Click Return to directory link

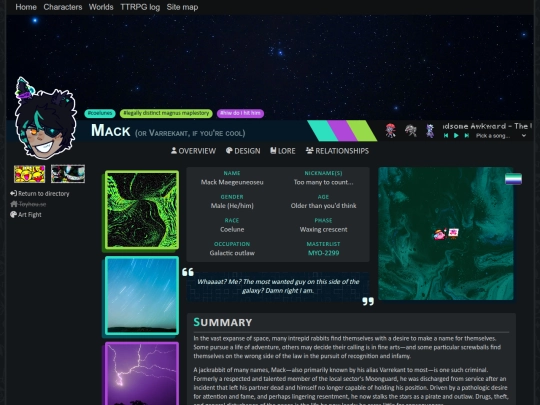[40, 194]
